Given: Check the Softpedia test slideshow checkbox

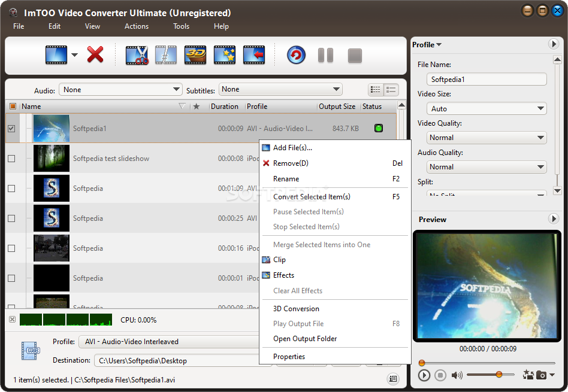Looking at the screenshot, I should pyautogui.click(x=11, y=159).
